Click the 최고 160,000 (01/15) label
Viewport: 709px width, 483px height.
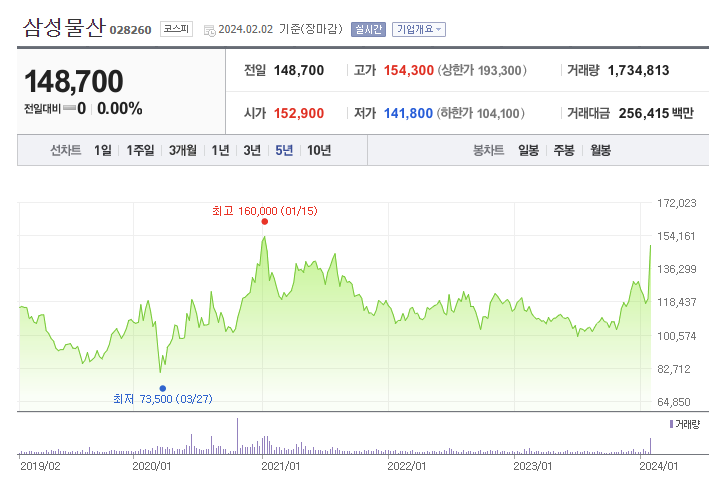(265, 211)
